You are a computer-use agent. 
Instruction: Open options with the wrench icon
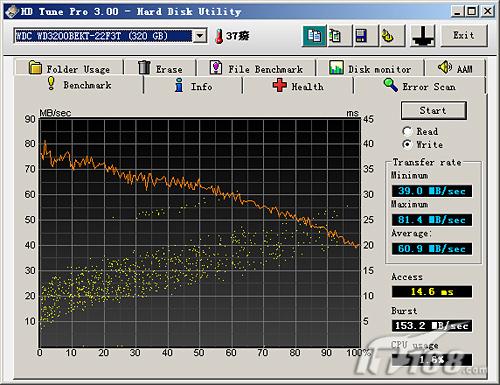point(392,36)
